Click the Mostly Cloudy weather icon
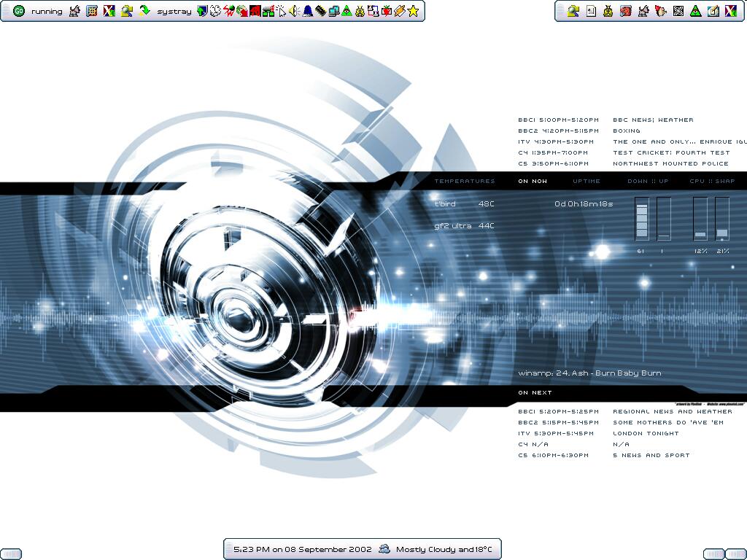The image size is (747, 560). (384, 549)
